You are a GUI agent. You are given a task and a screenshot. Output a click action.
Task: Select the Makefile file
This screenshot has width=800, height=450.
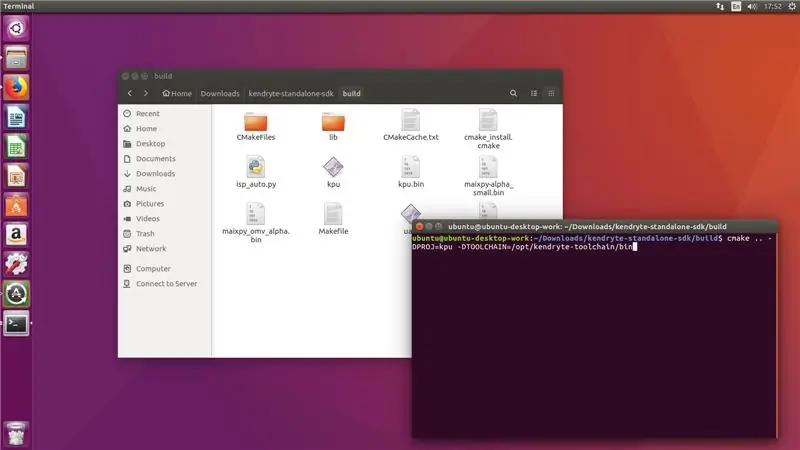(x=333, y=219)
